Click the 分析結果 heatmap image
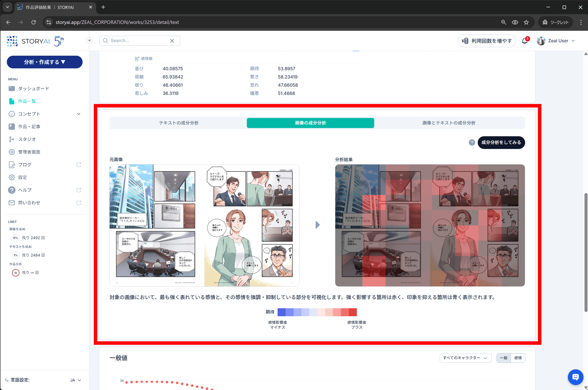Screen dimensions: 588x390 430,225
